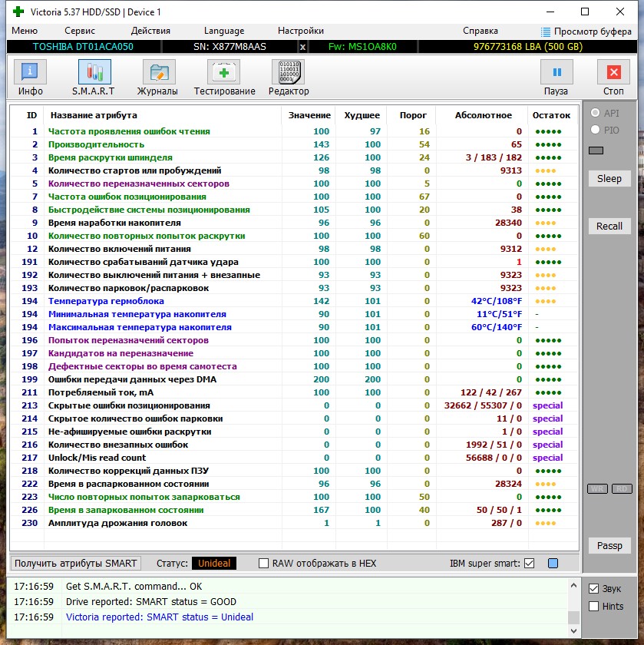Select the API radio button

point(595,112)
